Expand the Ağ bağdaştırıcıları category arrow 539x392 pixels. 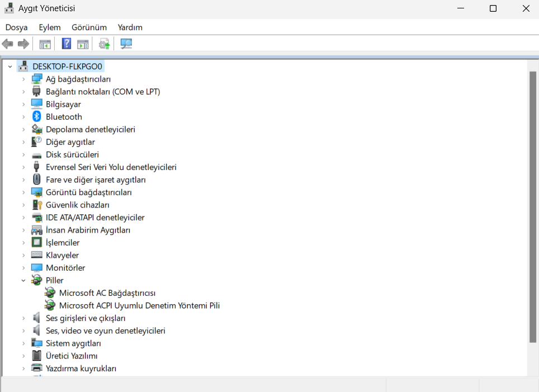pyautogui.click(x=23, y=79)
